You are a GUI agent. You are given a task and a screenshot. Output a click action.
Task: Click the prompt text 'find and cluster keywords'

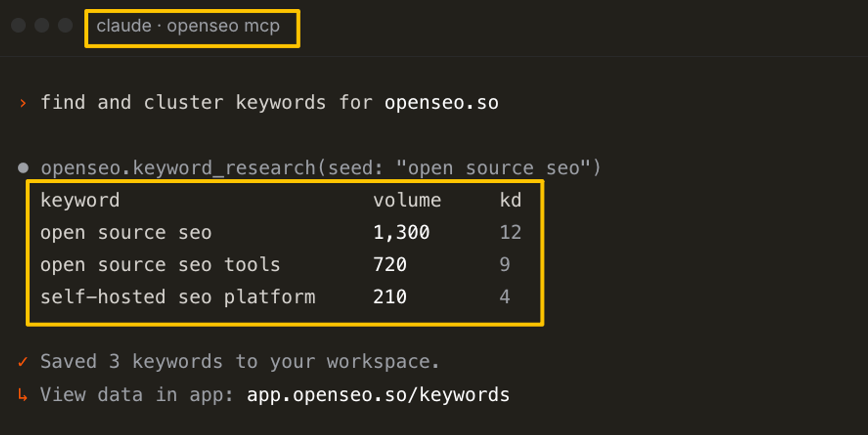tap(183, 103)
